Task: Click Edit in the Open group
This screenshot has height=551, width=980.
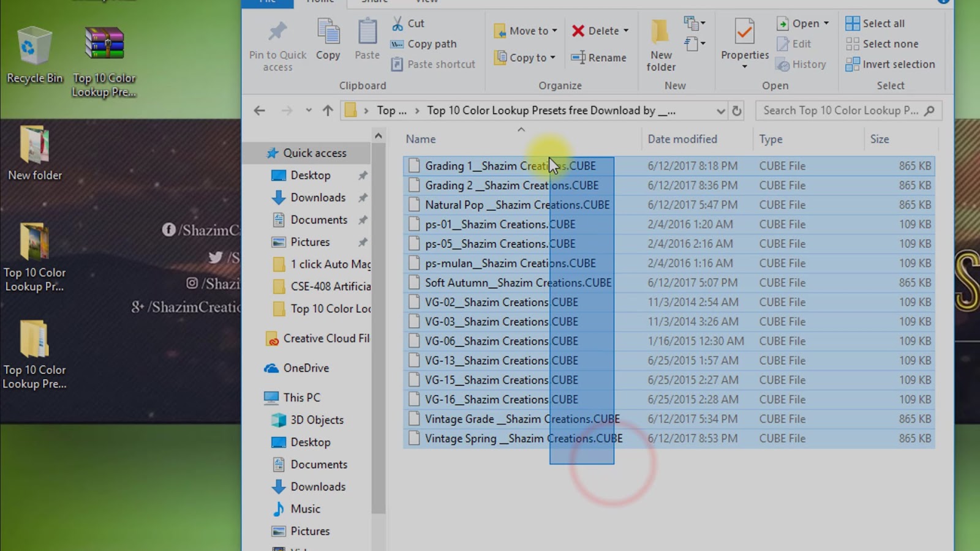Action: coord(794,44)
